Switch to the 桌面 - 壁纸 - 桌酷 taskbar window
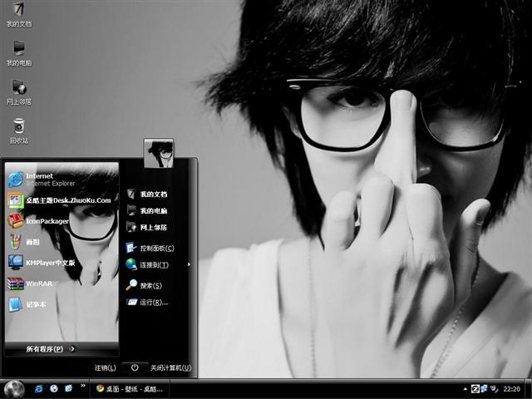 130,389
